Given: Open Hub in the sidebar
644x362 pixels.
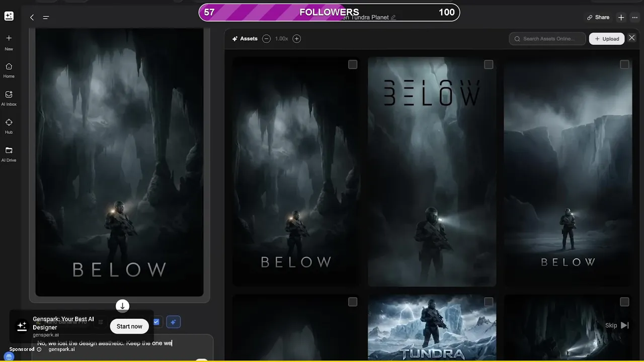Looking at the screenshot, I should pyautogui.click(x=9, y=126).
